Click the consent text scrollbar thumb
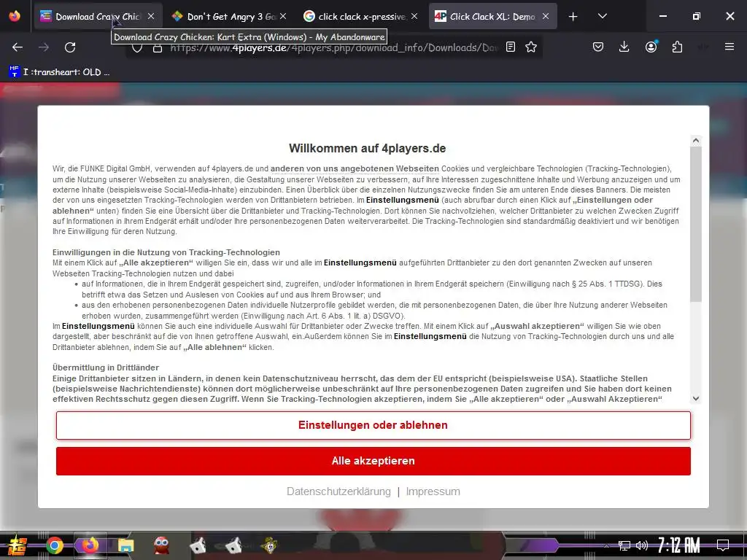 point(696,224)
